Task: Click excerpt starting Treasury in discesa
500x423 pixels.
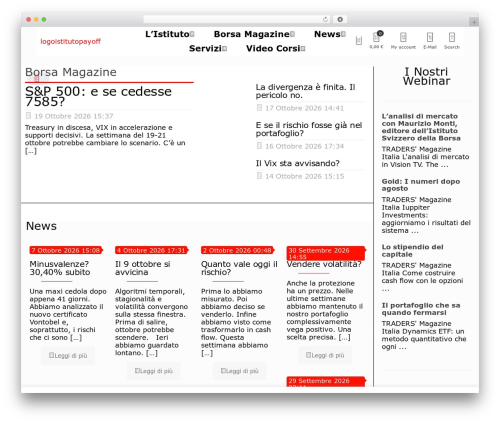Action: [105, 139]
